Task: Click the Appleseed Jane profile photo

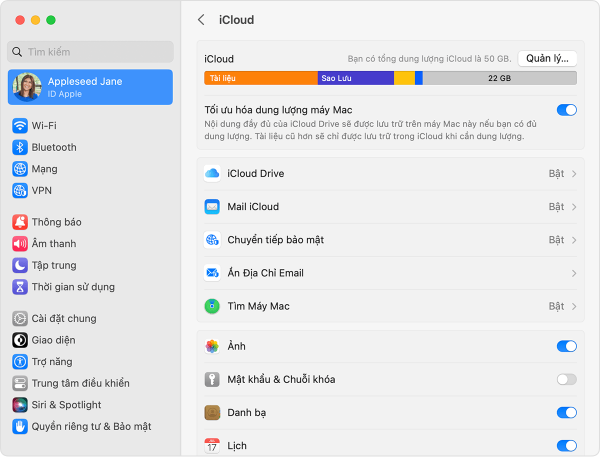Action: click(x=27, y=87)
